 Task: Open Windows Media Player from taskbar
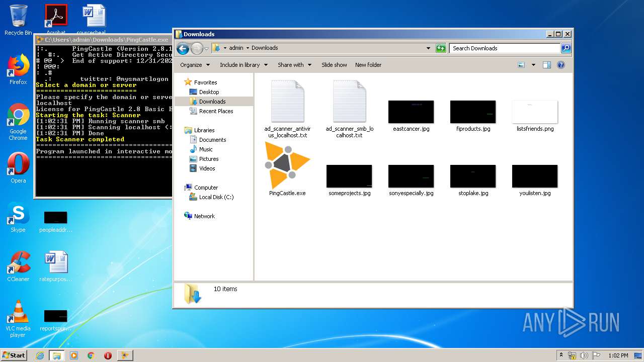pyautogui.click(x=74, y=355)
